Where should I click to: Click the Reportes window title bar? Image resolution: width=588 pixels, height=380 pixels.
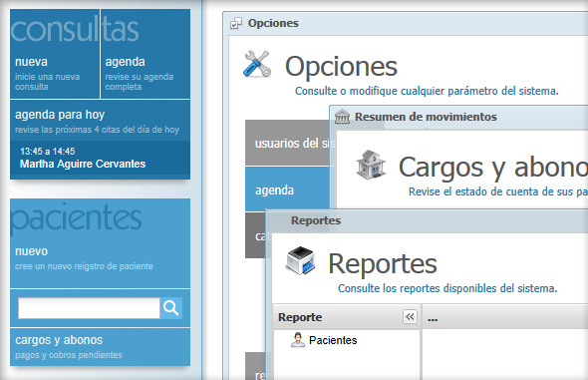pyautogui.click(x=427, y=220)
